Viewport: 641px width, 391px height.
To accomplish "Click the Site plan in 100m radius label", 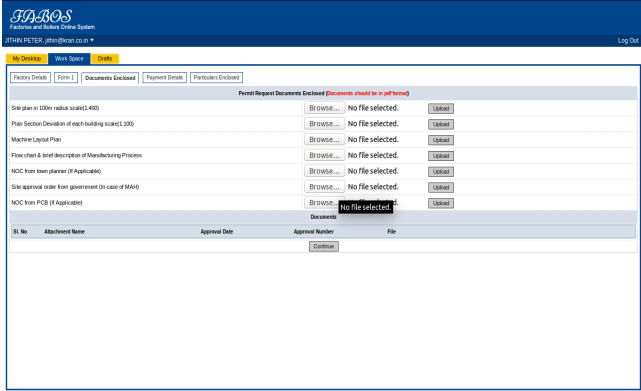I will click(55, 108).
